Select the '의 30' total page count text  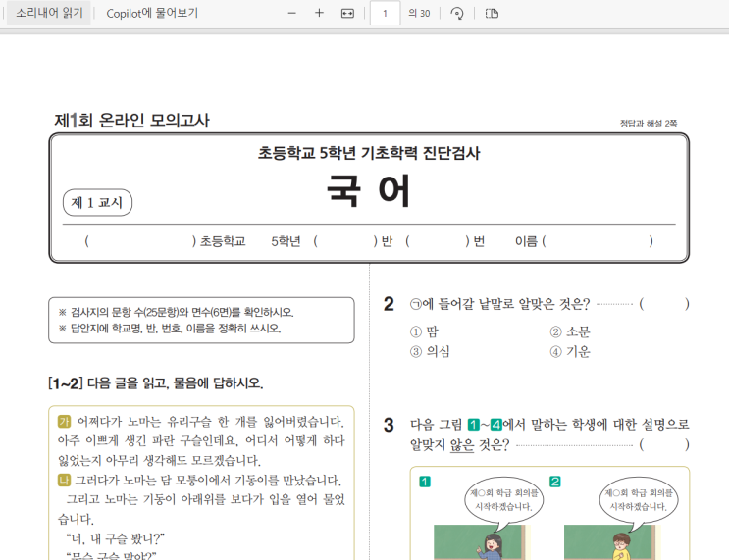tap(419, 14)
